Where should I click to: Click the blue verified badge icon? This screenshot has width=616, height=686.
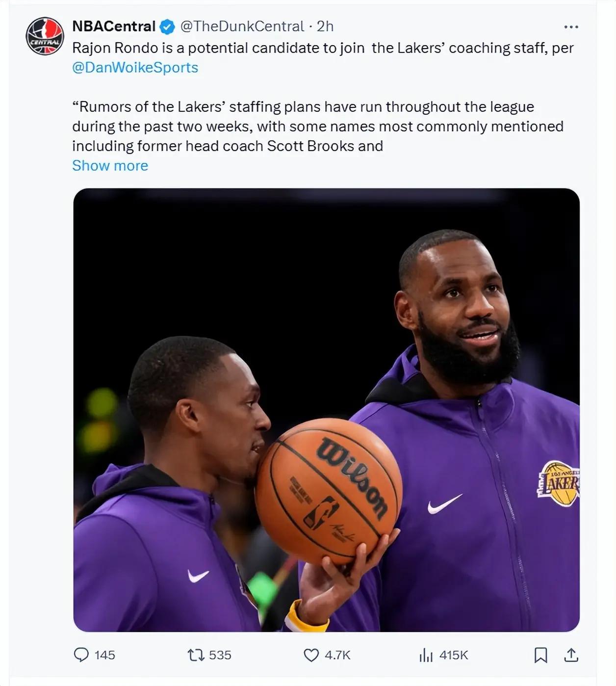click(168, 26)
